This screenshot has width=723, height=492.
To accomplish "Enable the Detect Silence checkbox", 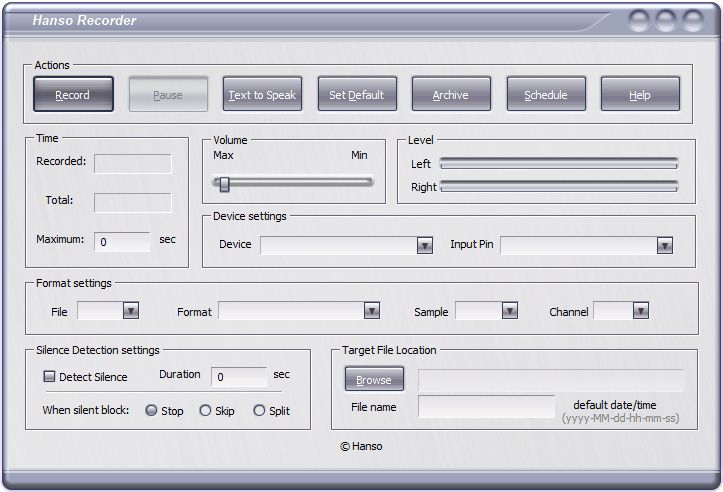I will pyautogui.click(x=49, y=376).
